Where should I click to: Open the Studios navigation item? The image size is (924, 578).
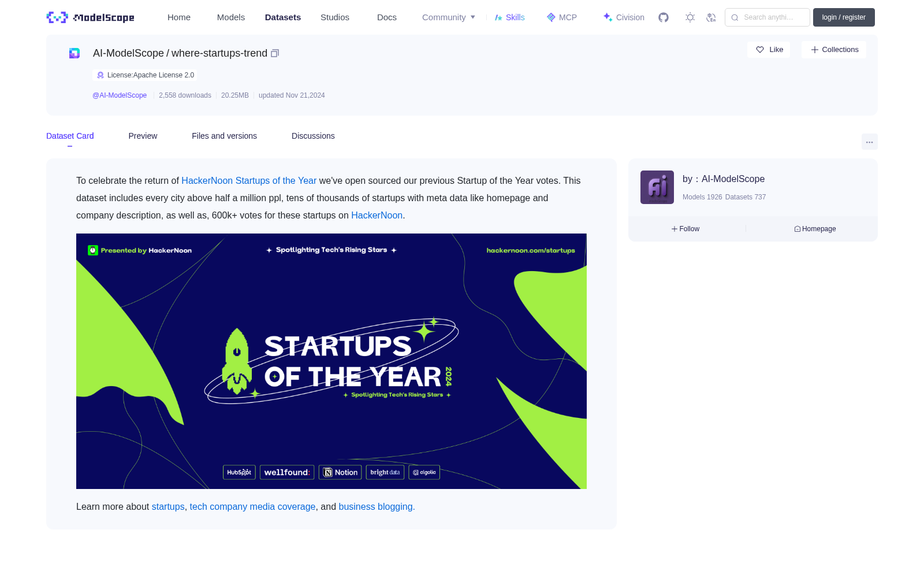tap(335, 17)
